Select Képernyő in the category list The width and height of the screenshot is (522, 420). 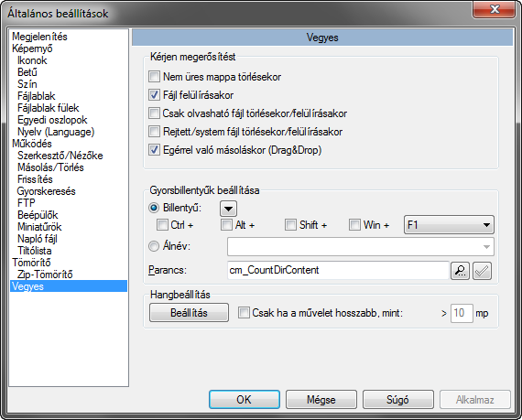[x=32, y=48]
